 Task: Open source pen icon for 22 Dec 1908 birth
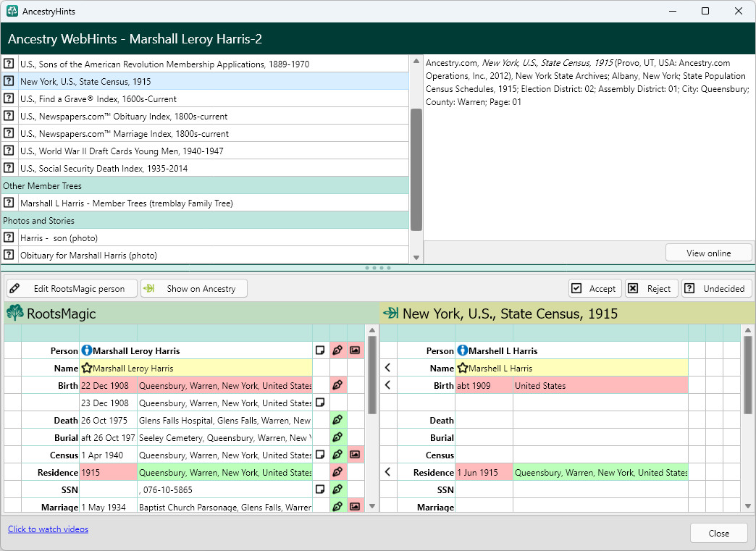[x=337, y=385]
